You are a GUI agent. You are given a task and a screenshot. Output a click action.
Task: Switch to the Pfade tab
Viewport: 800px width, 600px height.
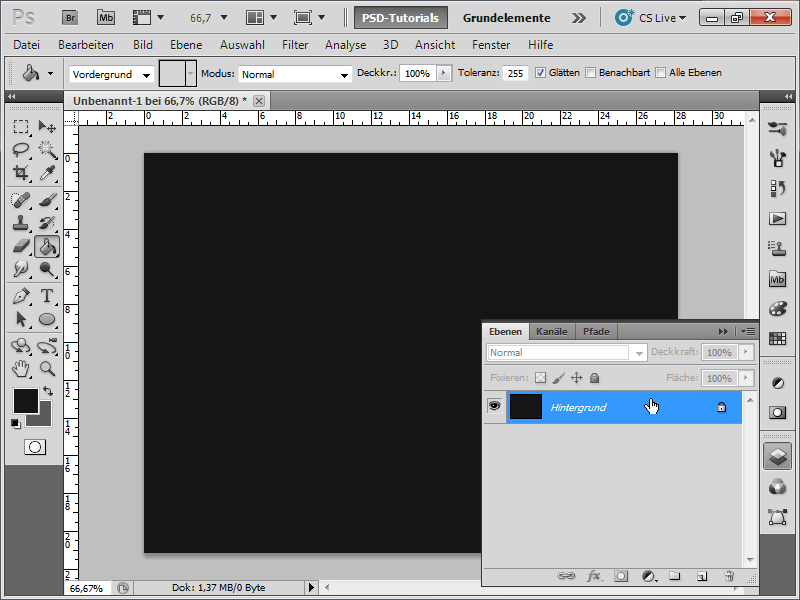coord(596,332)
